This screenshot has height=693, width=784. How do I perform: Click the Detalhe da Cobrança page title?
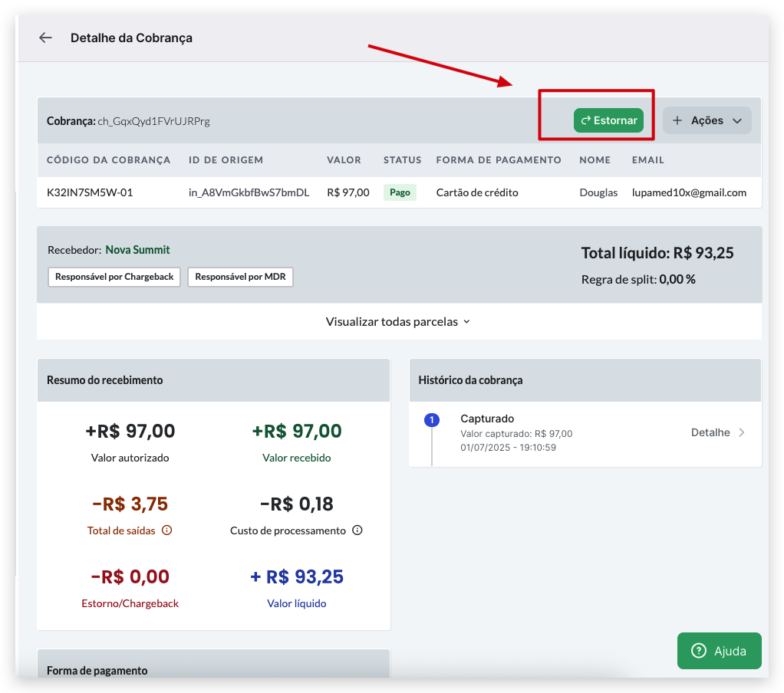click(x=131, y=38)
